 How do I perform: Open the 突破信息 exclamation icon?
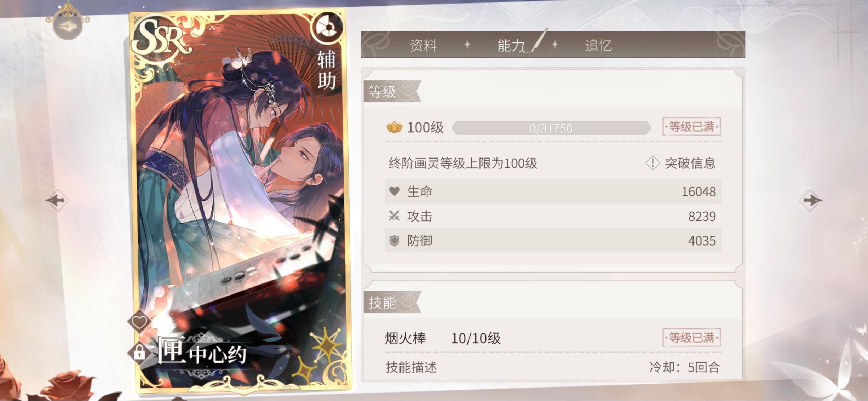652,163
